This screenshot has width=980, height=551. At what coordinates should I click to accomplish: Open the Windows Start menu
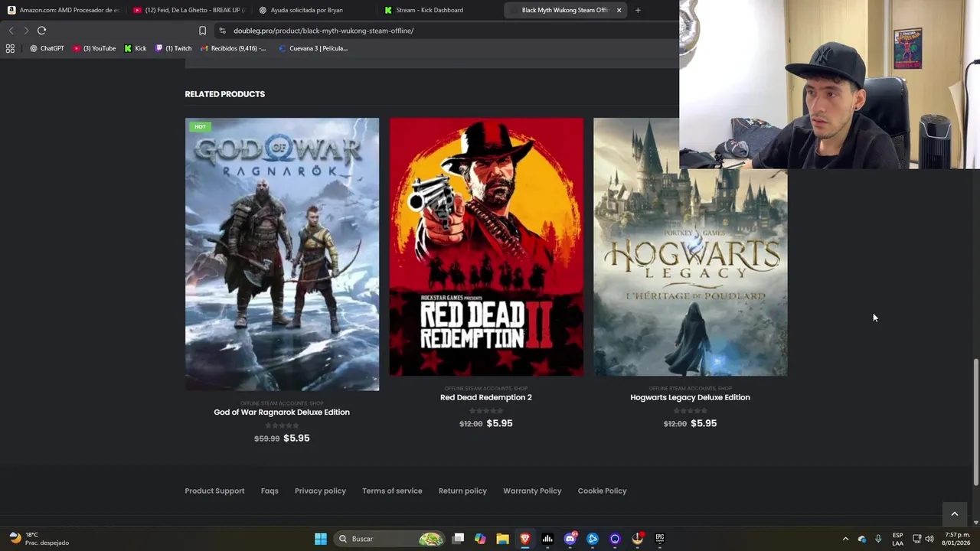[321, 539]
